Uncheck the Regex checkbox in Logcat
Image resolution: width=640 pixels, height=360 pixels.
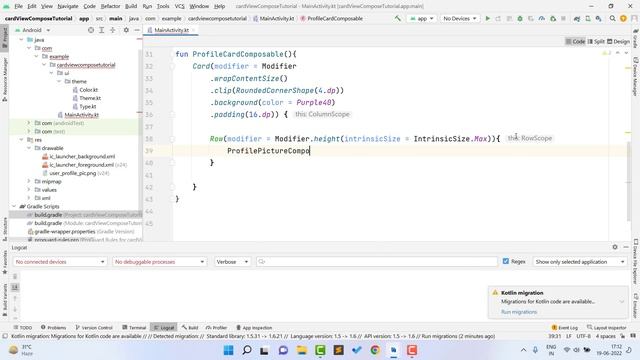tap(506, 261)
